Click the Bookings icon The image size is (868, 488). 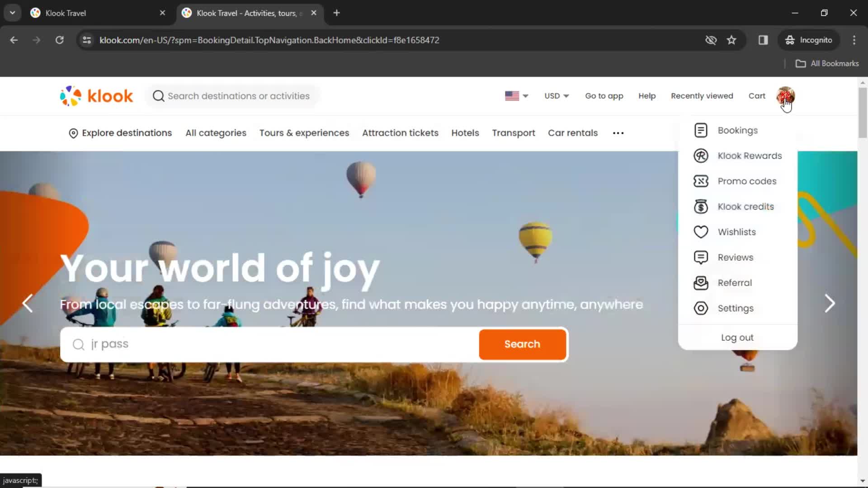click(x=701, y=130)
